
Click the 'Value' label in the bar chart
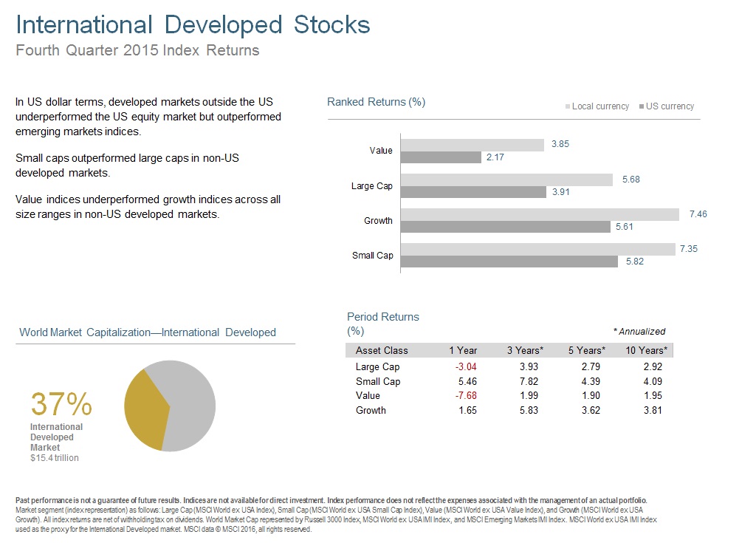point(381,151)
